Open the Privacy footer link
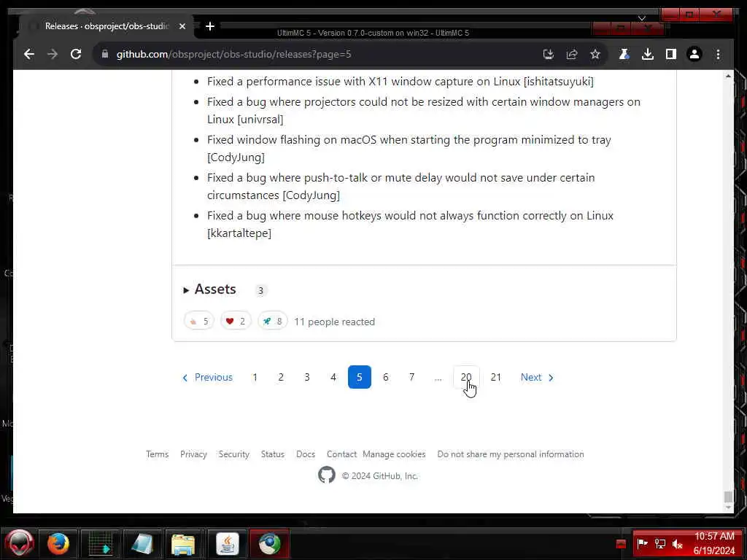 tap(193, 454)
